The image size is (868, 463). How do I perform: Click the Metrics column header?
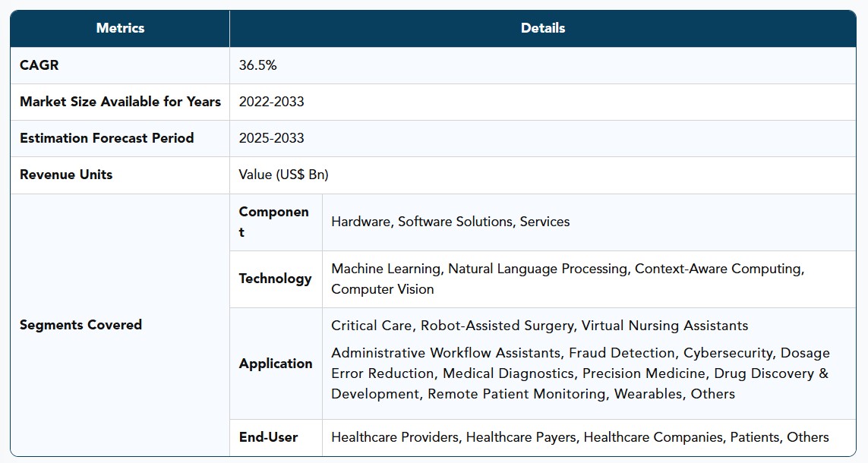(120, 28)
